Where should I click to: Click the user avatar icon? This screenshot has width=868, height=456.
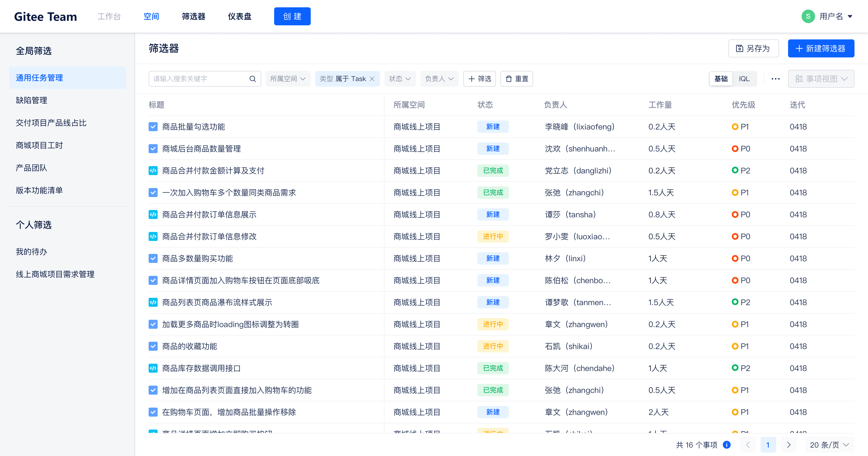coord(808,16)
